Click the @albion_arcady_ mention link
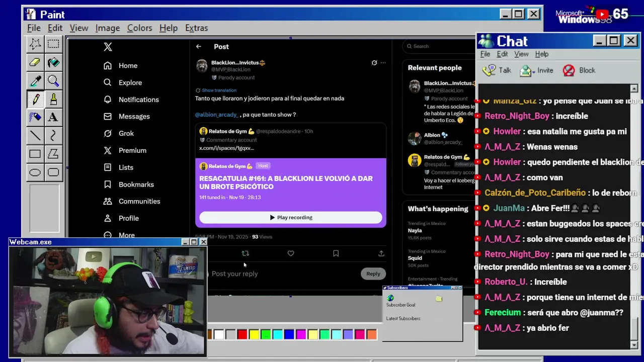Viewport: 644px width, 362px height. [217, 115]
